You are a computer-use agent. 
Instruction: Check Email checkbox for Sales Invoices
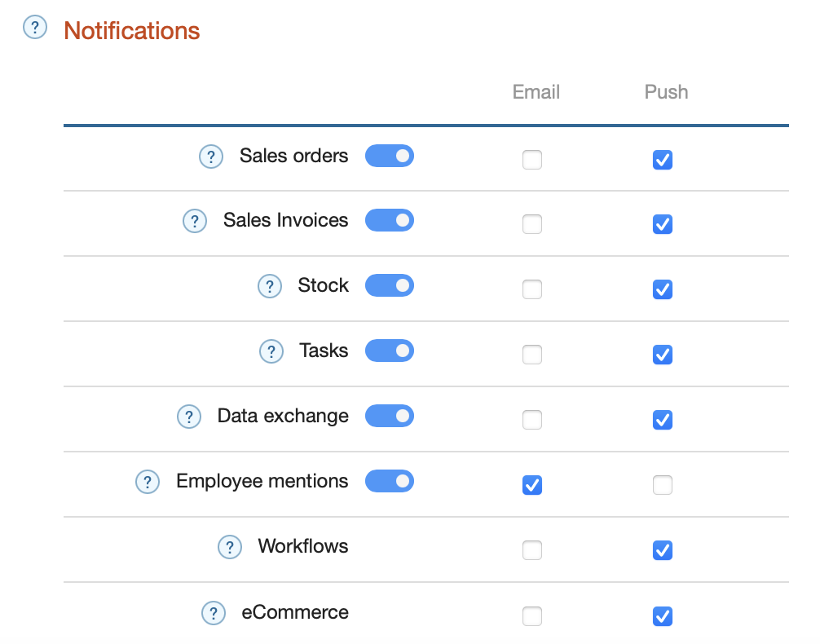pos(532,224)
